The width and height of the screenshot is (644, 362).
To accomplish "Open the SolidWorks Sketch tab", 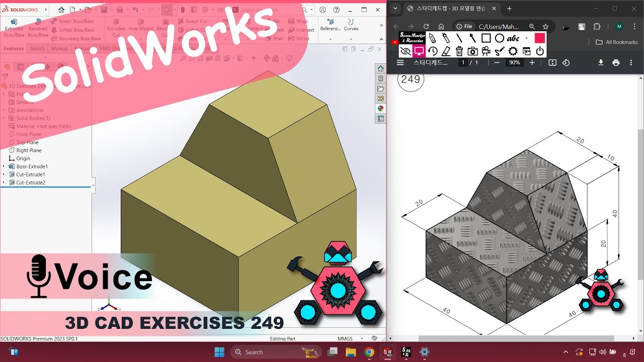I will pos(37,49).
